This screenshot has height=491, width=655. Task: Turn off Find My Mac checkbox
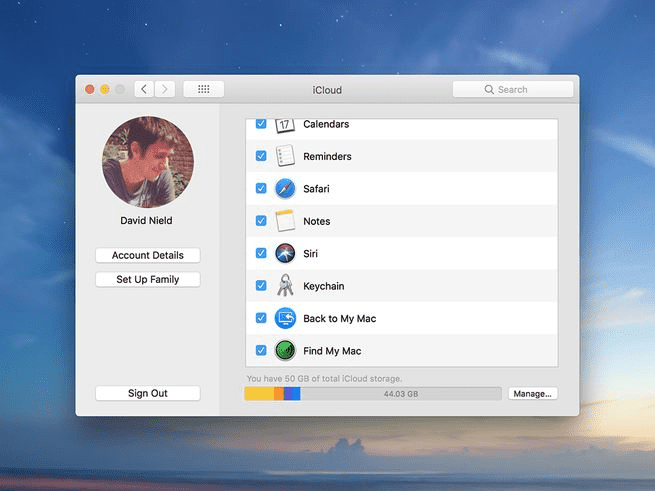261,351
